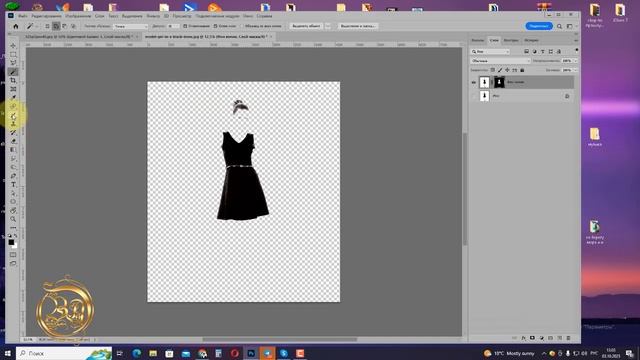Toggle lock position icon
The image size is (640, 360).
click(x=507, y=70)
